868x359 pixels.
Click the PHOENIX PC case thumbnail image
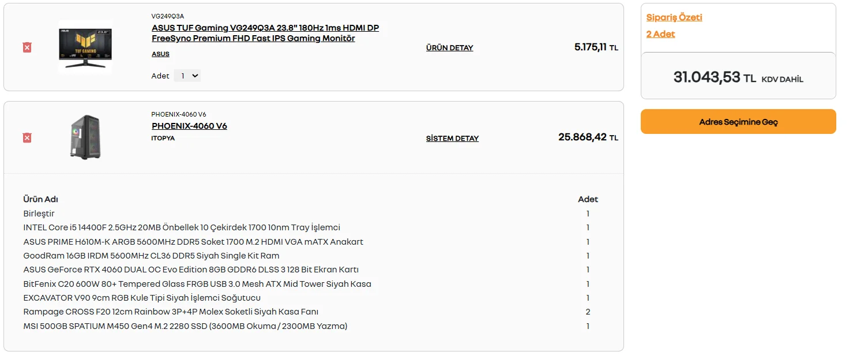(85, 137)
